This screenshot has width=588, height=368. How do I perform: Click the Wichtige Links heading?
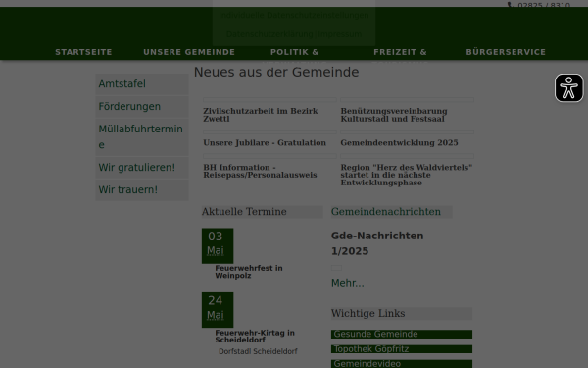(x=367, y=314)
